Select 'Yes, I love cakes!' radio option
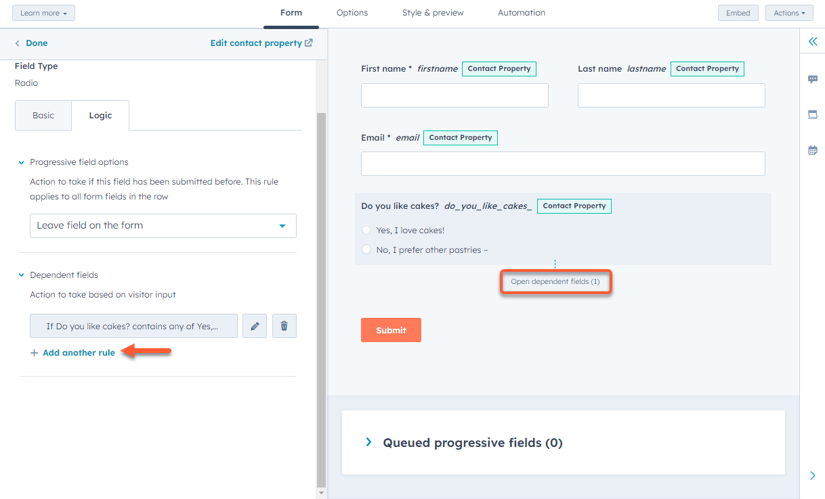Viewport: 825px width, 499px height. coord(366,230)
